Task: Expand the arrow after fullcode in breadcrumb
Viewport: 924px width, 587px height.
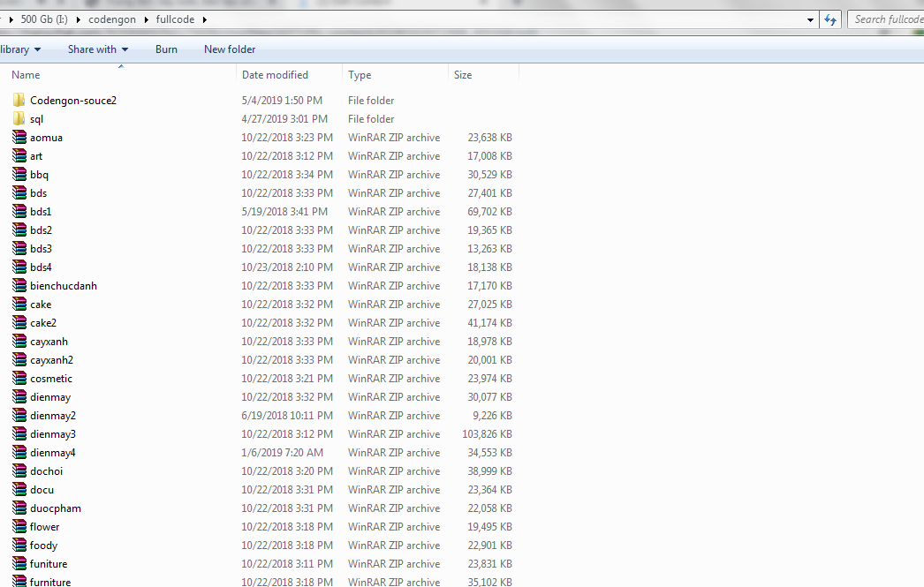Action: (205, 19)
